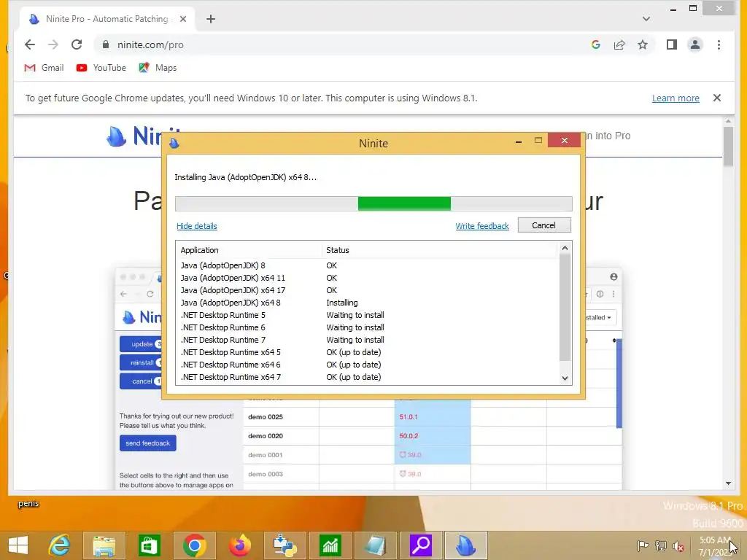Image resolution: width=747 pixels, height=560 pixels.
Task: Select .NET Desktop Runtime 5 row
Action: (368, 315)
